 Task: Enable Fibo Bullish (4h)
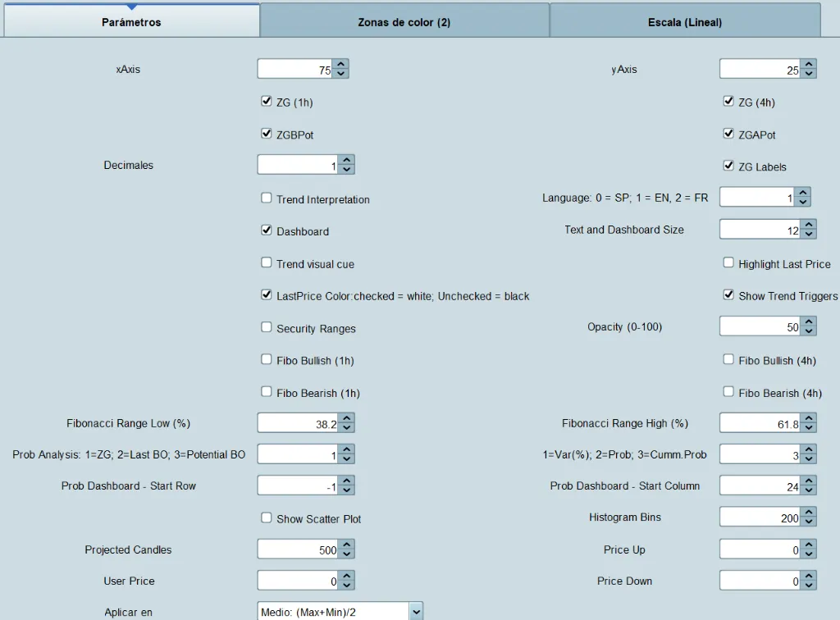click(728, 359)
